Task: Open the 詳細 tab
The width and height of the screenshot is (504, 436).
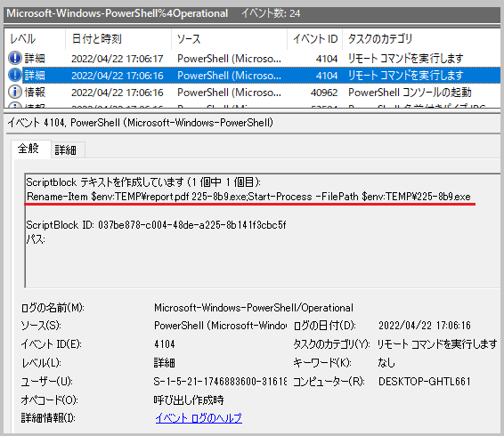Action: tap(66, 150)
